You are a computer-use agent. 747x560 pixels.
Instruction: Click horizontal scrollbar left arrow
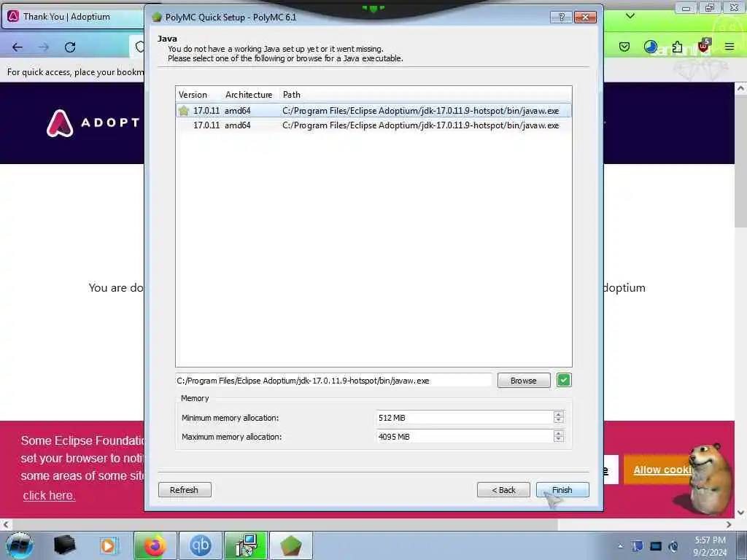point(6,525)
